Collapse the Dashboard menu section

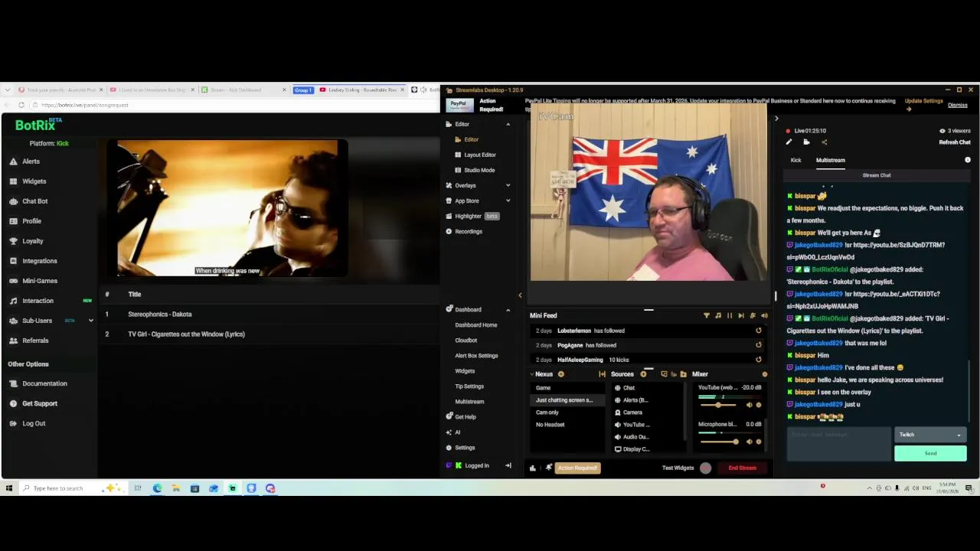(x=508, y=309)
